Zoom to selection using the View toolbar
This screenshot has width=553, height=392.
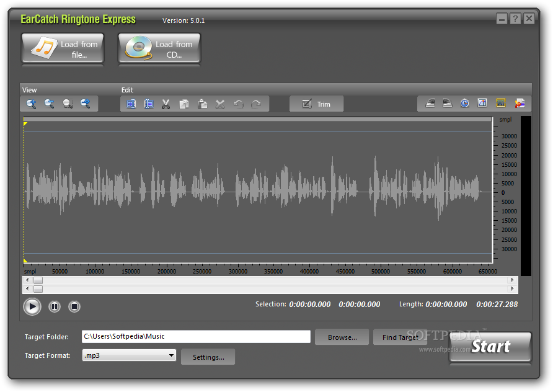pos(68,104)
